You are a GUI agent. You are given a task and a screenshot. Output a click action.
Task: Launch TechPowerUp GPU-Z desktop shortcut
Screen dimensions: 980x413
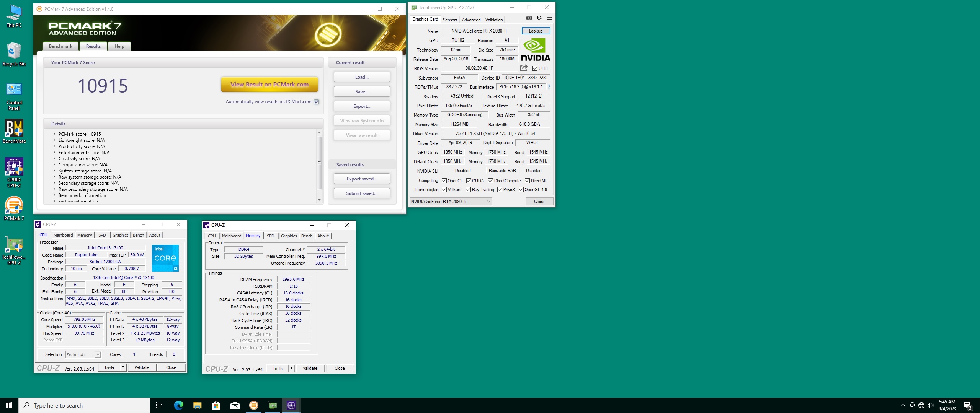click(x=14, y=250)
